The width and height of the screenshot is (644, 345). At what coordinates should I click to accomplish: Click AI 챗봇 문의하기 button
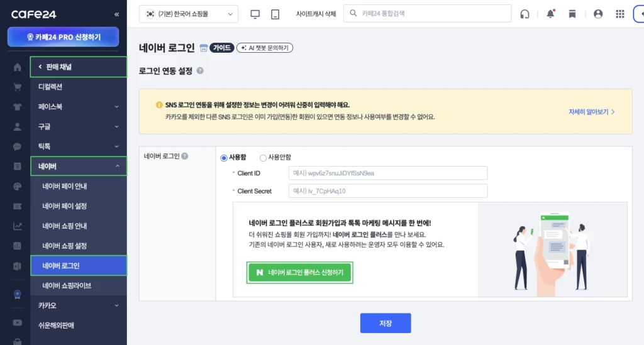265,48
